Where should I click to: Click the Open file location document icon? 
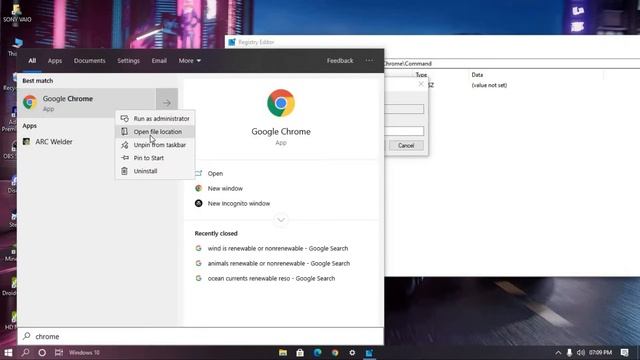124,131
